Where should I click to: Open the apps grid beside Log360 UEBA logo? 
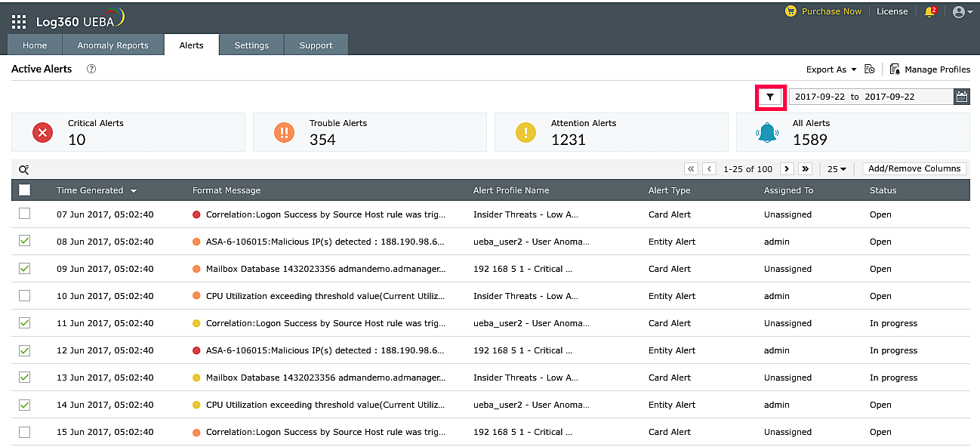[18, 20]
